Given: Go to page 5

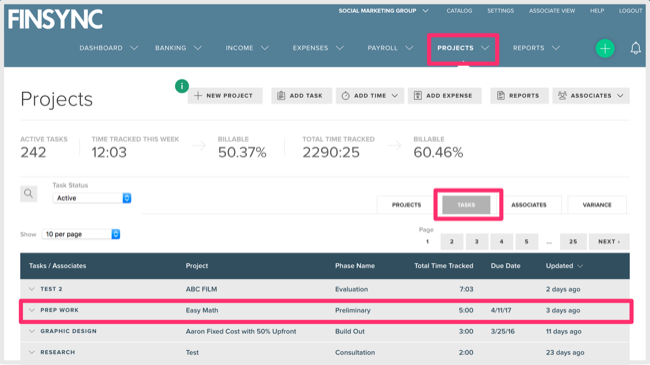Looking at the screenshot, I should [x=526, y=241].
